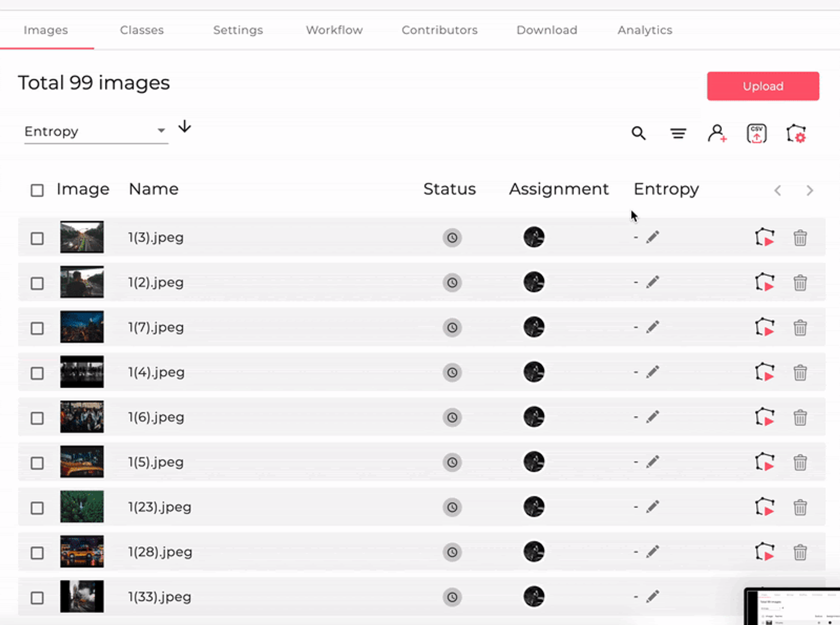Edit entropy of 1(6).jpeg with pencil
The height and width of the screenshot is (625, 840).
(653, 417)
